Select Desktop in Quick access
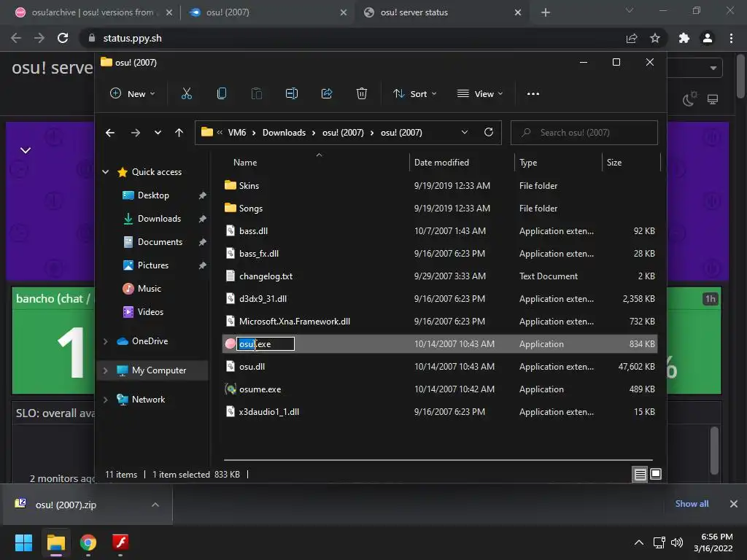 pos(153,195)
